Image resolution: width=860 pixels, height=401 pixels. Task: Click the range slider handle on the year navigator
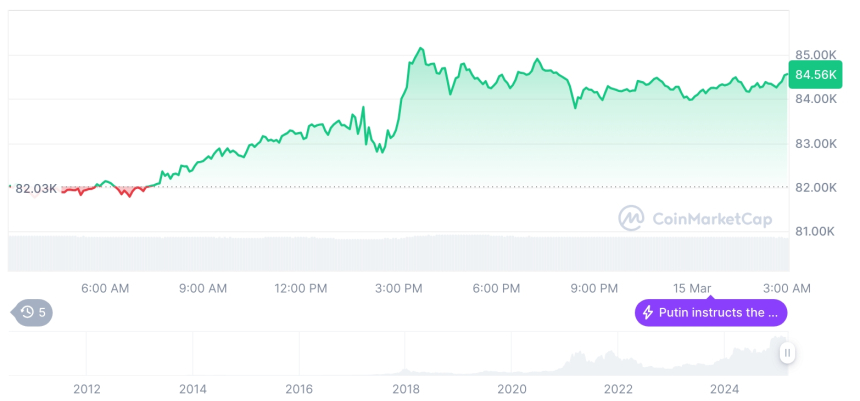(x=788, y=353)
